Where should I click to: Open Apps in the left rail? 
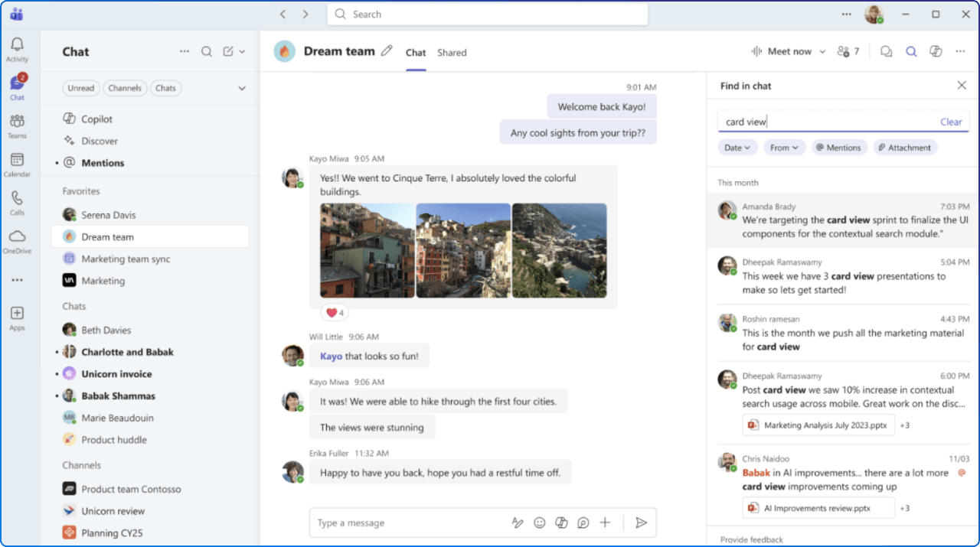pos(17,317)
